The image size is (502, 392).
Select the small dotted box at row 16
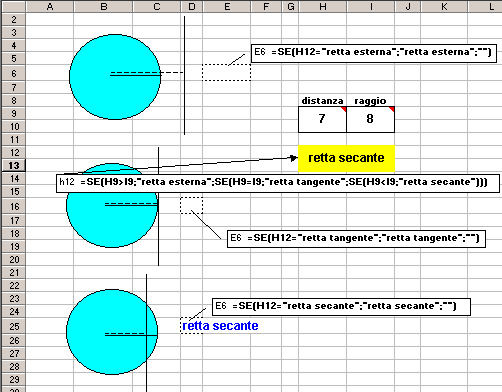(191, 205)
